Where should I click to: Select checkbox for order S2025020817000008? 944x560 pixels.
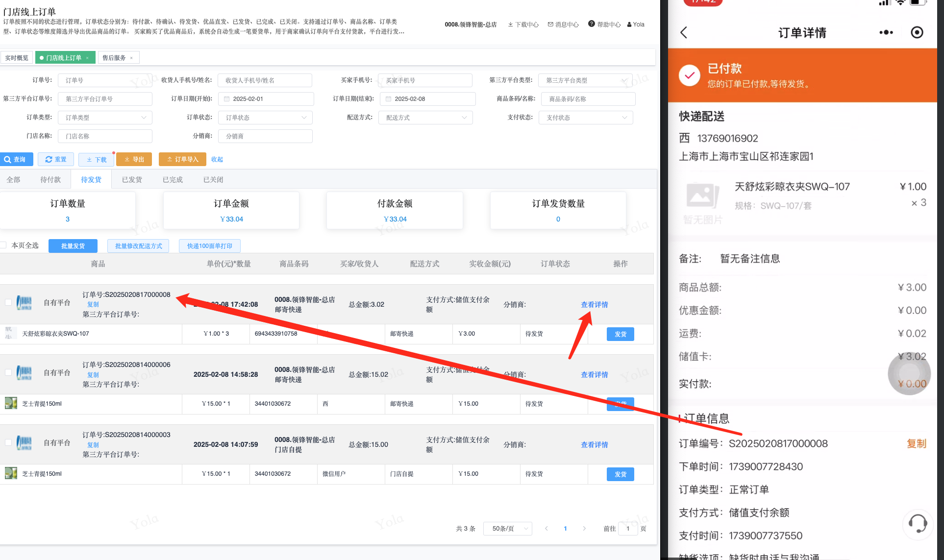8,303
